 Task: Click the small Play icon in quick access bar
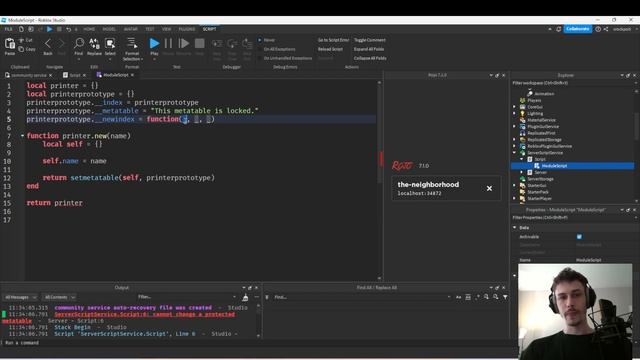point(49,29)
